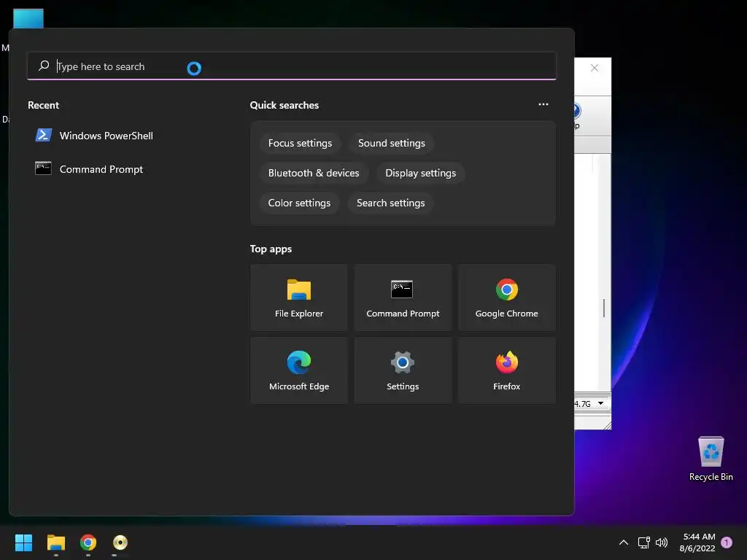Click the scrollbar thumb in the background window
The height and width of the screenshot is (560, 747).
(x=603, y=308)
